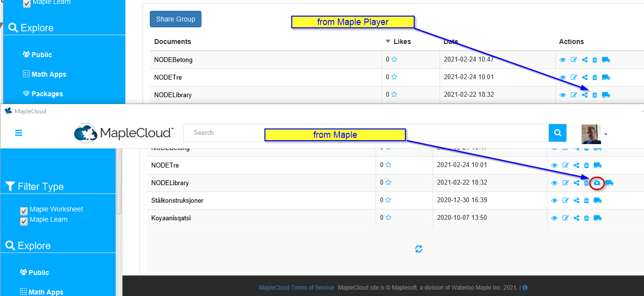Image resolution: width=644 pixels, height=296 pixels.
Task: Open the MapleCloud hamburger menu
Action: pos(19,132)
